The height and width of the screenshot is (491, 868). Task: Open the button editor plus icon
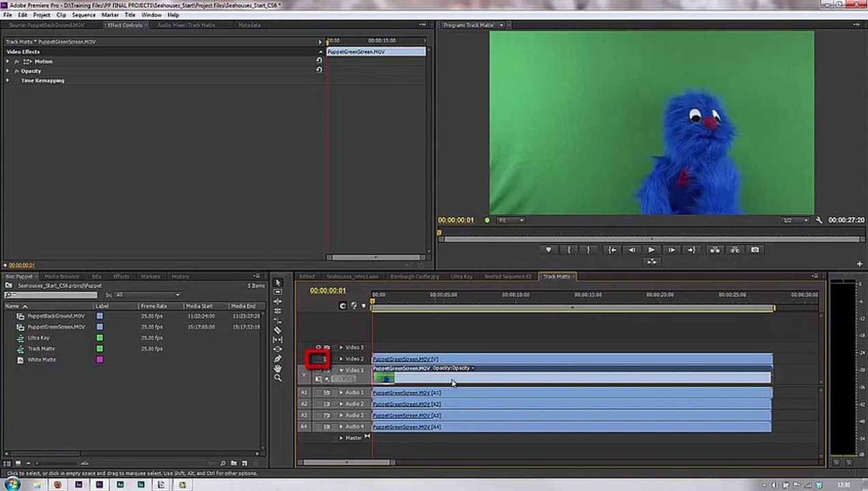click(x=859, y=264)
